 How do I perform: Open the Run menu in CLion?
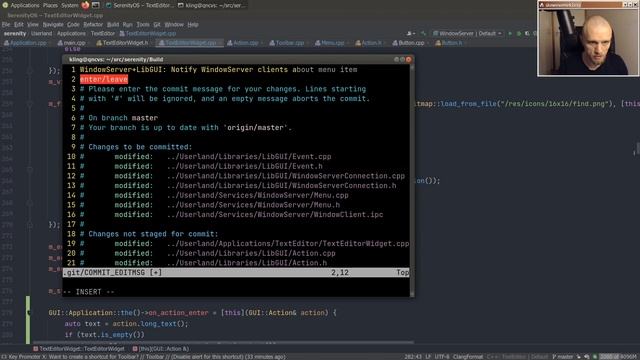point(127,24)
